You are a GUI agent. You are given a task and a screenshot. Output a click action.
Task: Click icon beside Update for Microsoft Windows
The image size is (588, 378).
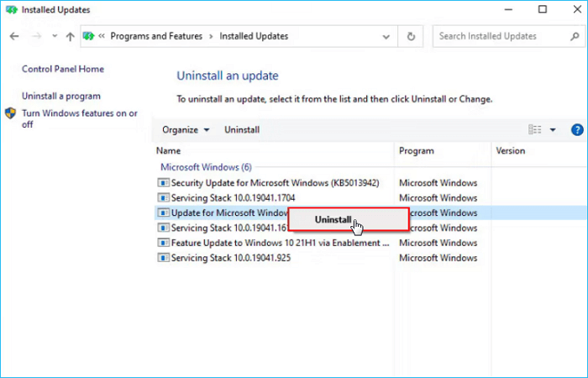pos(164,213)
